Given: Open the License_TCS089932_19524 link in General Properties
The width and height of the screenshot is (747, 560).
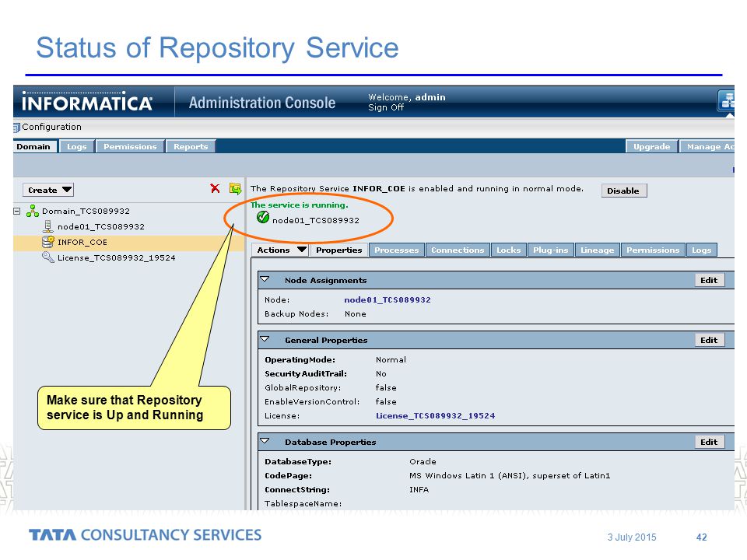Looking at the screenshot, I should pyautogui.click(x=436, y=415).
